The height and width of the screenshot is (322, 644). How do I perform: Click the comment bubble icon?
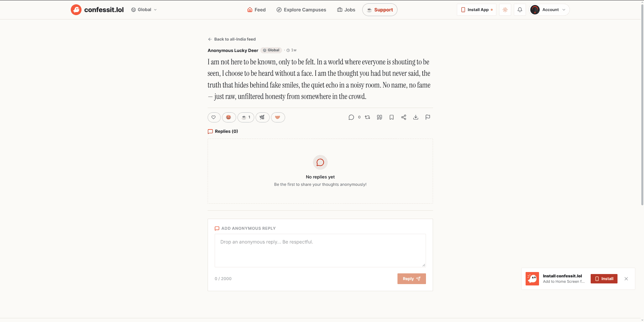(x=351, y=117)
